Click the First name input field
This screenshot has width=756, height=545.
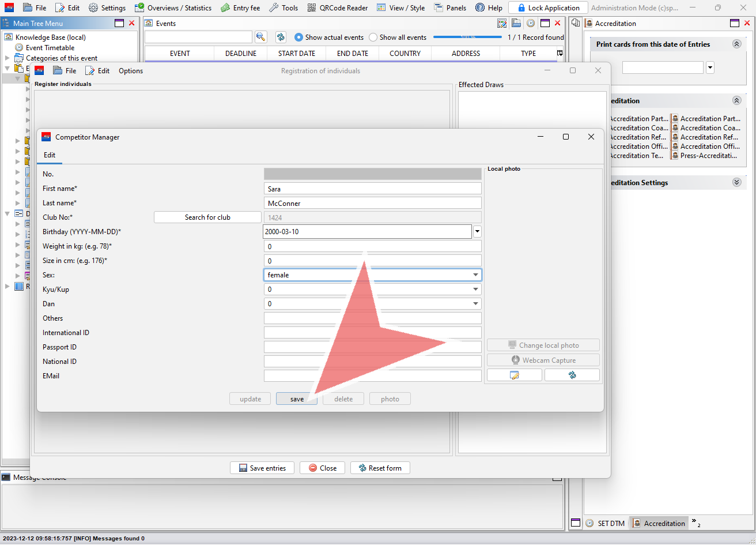[372, 189]
